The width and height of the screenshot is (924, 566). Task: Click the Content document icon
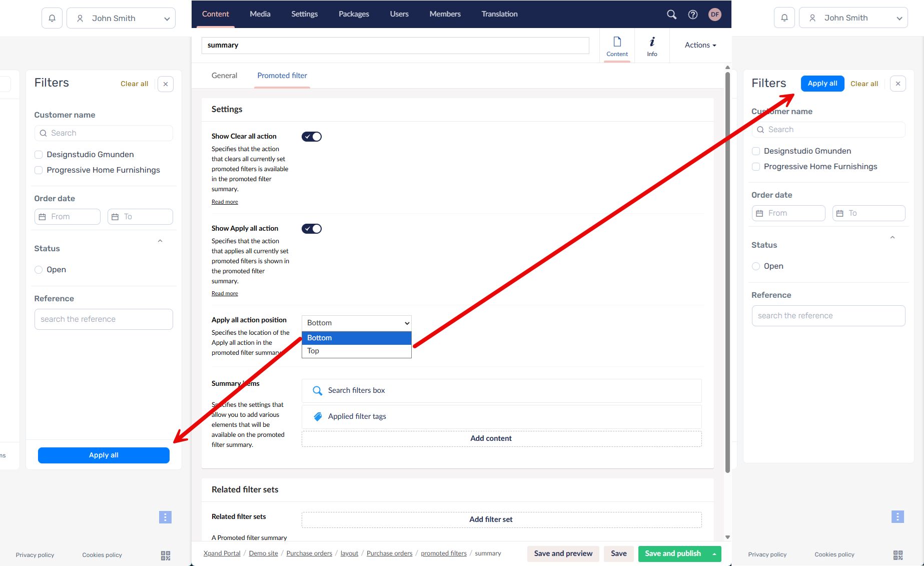point(617,46)
